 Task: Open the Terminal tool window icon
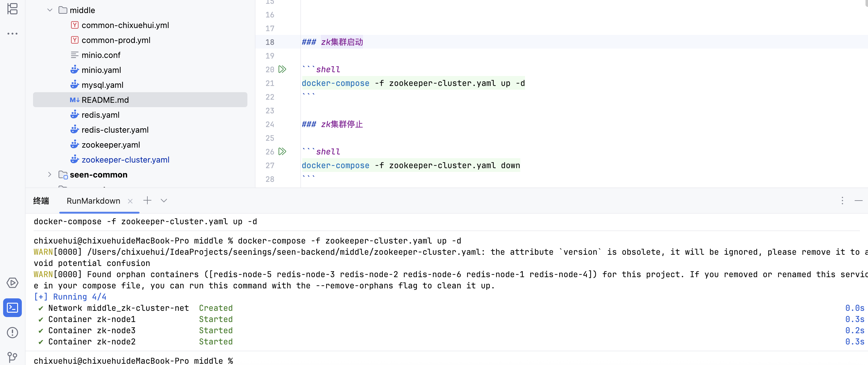tap(12, 307)
